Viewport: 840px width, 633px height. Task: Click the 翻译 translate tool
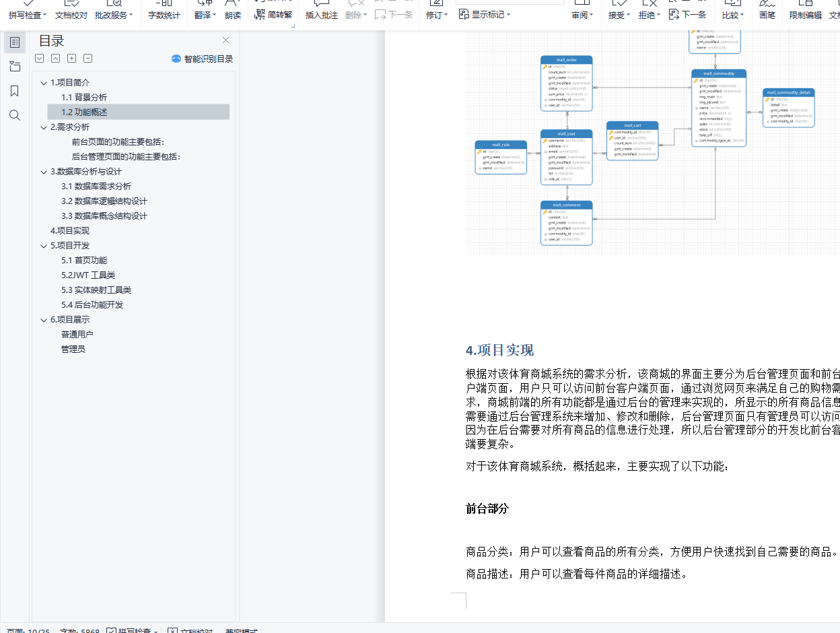tap(202, 15)
